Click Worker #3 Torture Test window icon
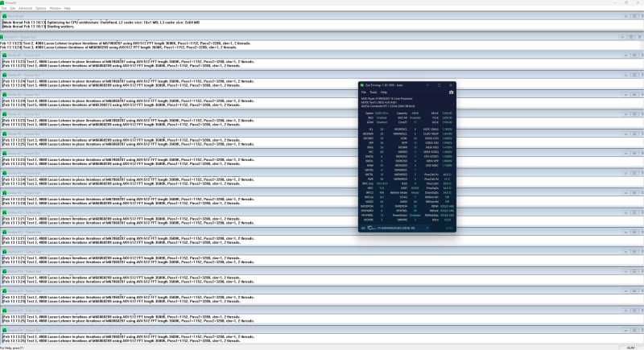 click(x=5, y=75)
